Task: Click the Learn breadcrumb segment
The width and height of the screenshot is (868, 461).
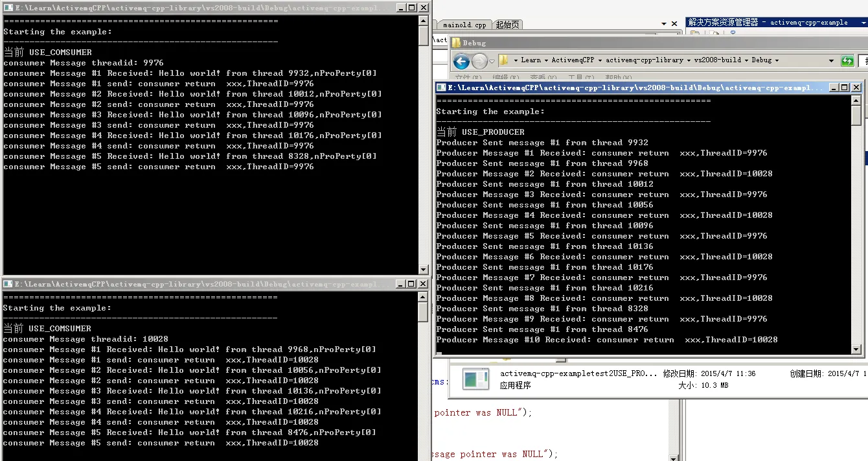Action: (x=531, y=60)
